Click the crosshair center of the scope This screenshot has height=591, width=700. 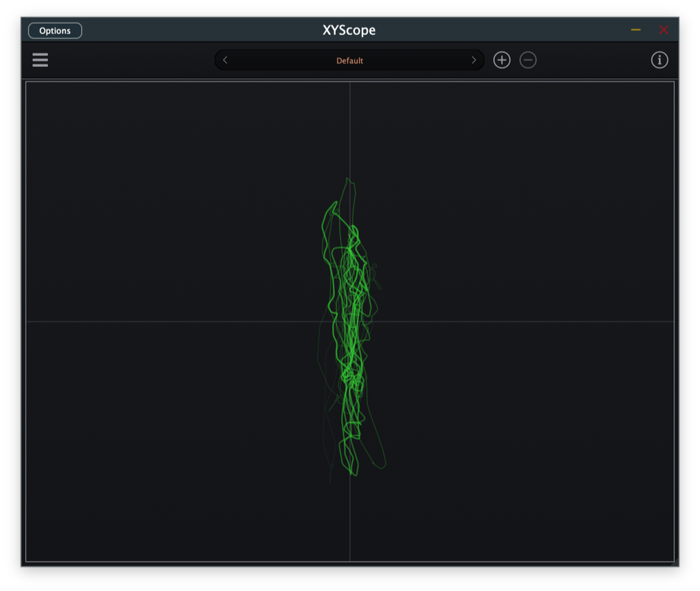coord(350,322)
